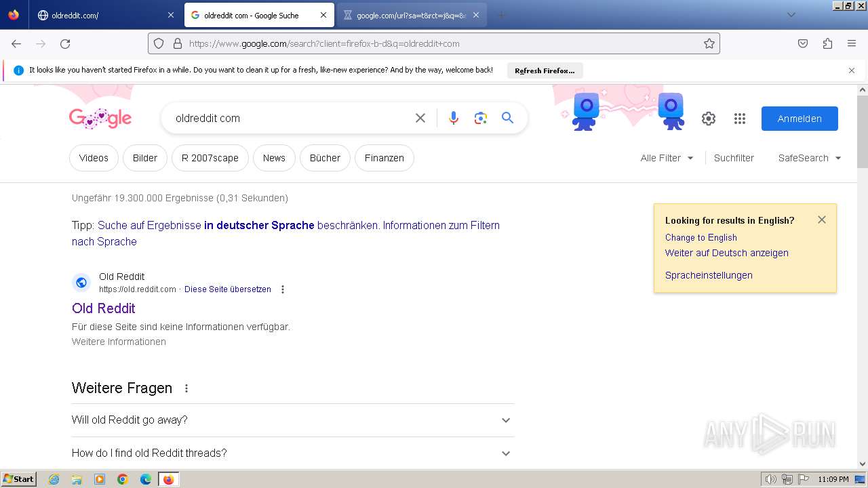The height and width of the screenshot is (488, 868).
Task: Clear the Google search box
Action: pos(420,118)
